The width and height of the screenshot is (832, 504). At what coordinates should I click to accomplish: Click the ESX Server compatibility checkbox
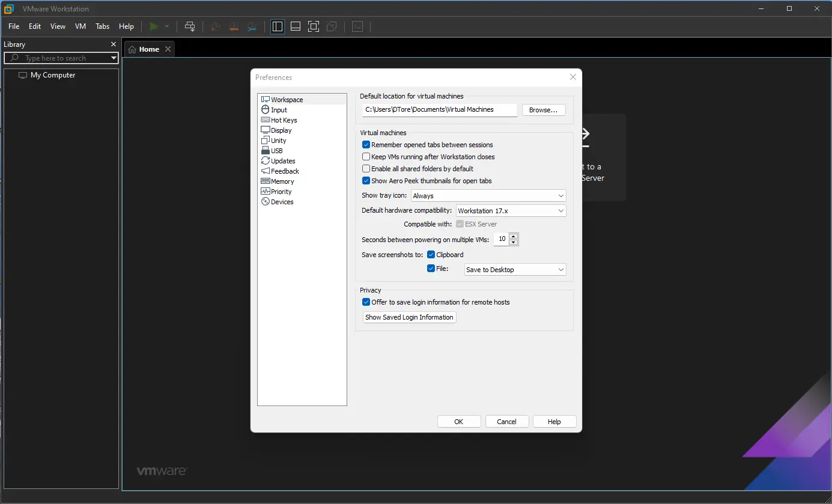tap(460, 224)
